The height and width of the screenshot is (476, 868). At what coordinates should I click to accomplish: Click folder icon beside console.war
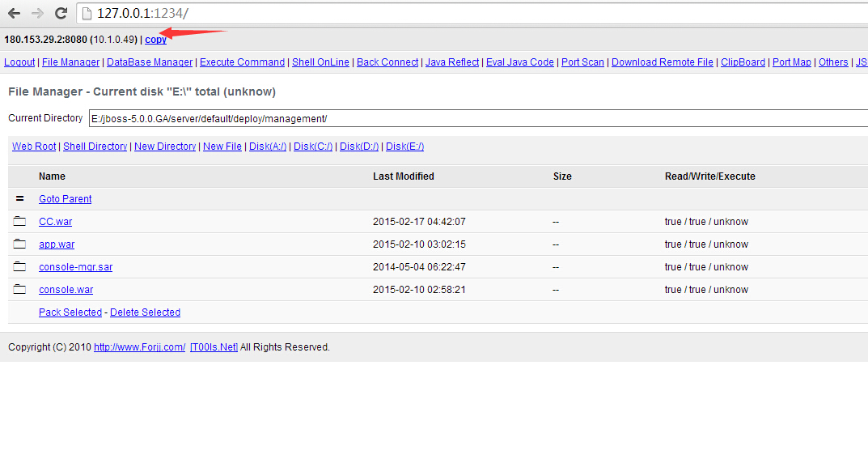[x=19, y=289]
